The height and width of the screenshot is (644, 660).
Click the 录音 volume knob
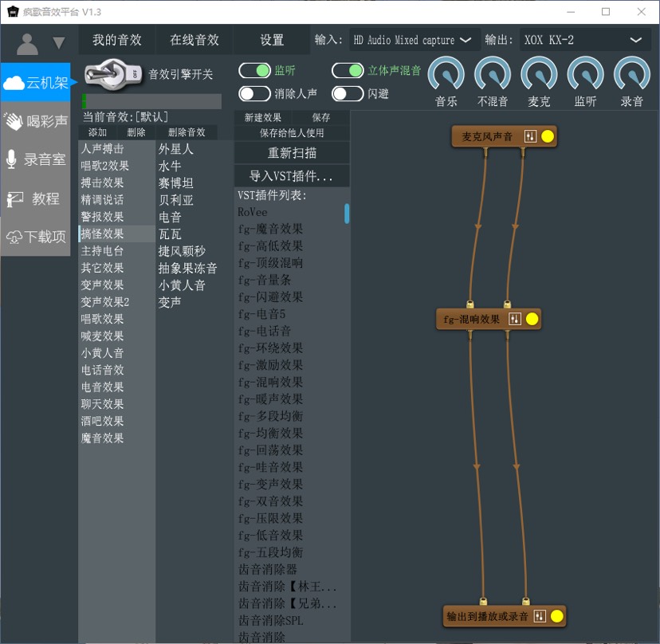click(632, 74)
